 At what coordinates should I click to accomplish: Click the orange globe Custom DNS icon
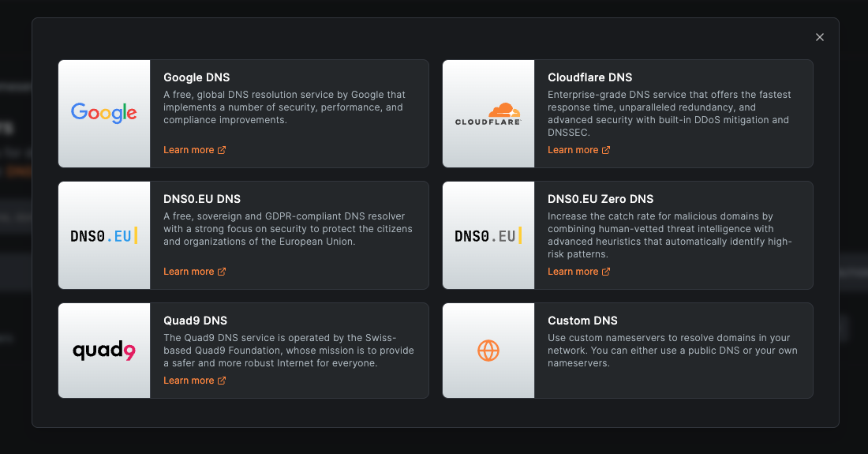488,351
